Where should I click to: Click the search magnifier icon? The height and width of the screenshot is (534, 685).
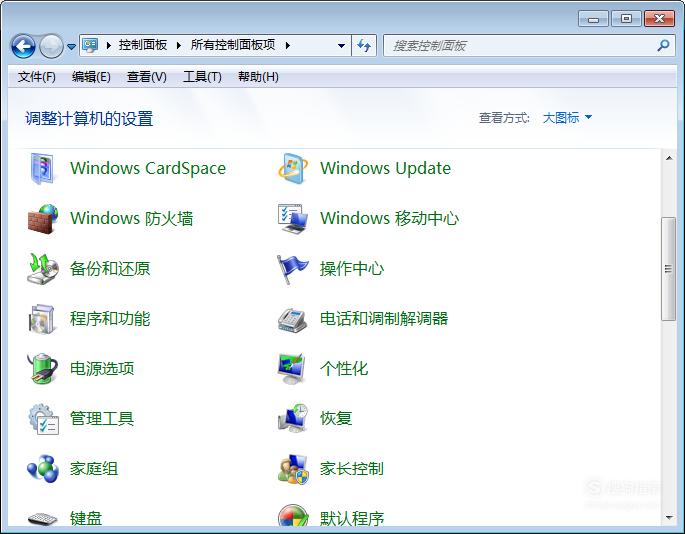(x=663, y=45)
